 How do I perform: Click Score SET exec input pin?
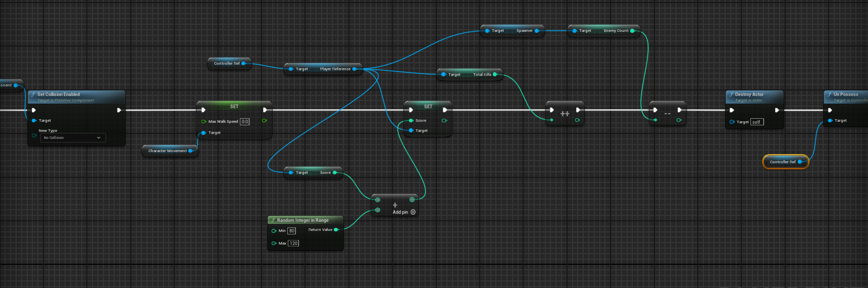pos(411,110)
